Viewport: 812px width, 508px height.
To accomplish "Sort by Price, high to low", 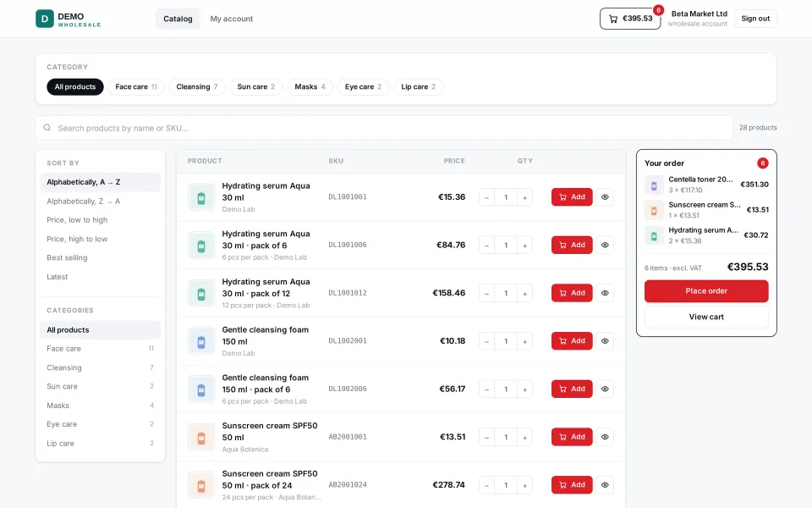I will click(x=101, y=239).
